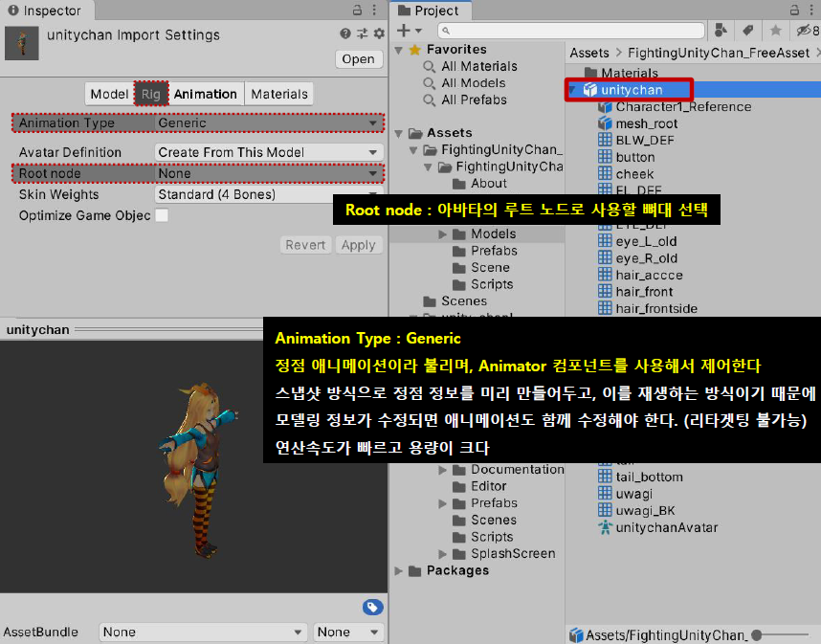Open the Inspector panel kebab menu
The height and width of the screenshot is (644, 821).
374,10
